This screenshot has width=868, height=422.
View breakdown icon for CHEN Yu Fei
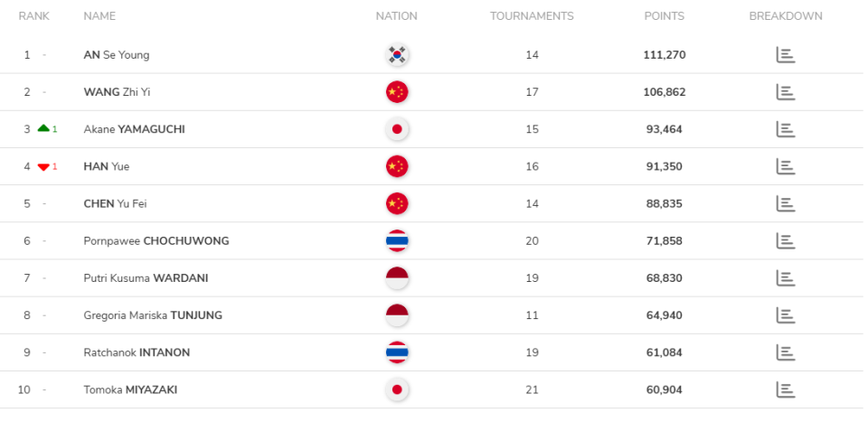tap(785, 203)
